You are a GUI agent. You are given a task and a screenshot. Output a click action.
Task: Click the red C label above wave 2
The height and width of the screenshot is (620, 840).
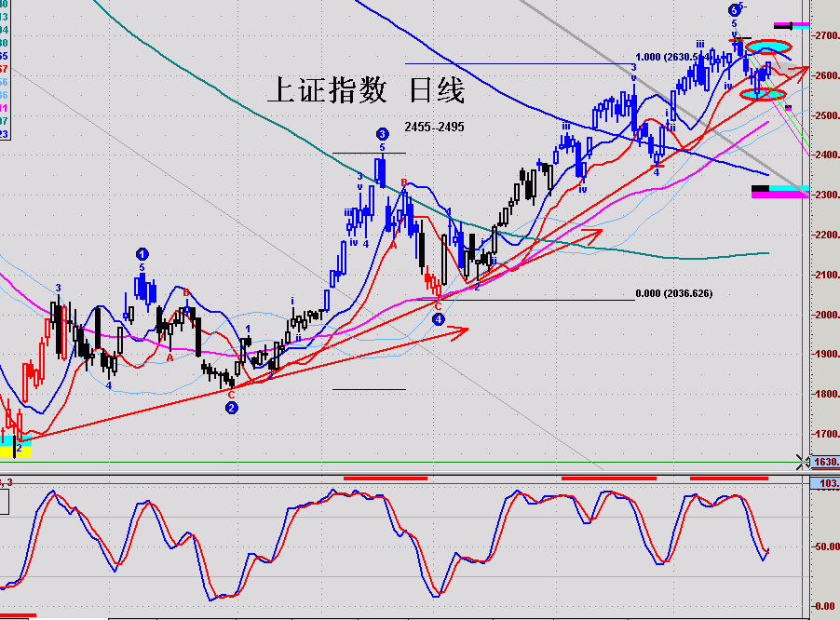[231, 395]
